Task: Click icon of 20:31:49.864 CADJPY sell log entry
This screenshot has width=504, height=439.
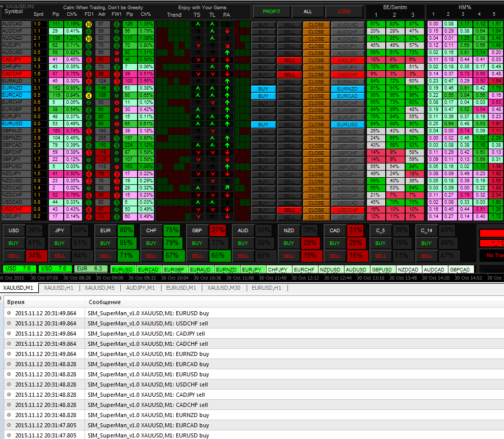Action: 9,334
